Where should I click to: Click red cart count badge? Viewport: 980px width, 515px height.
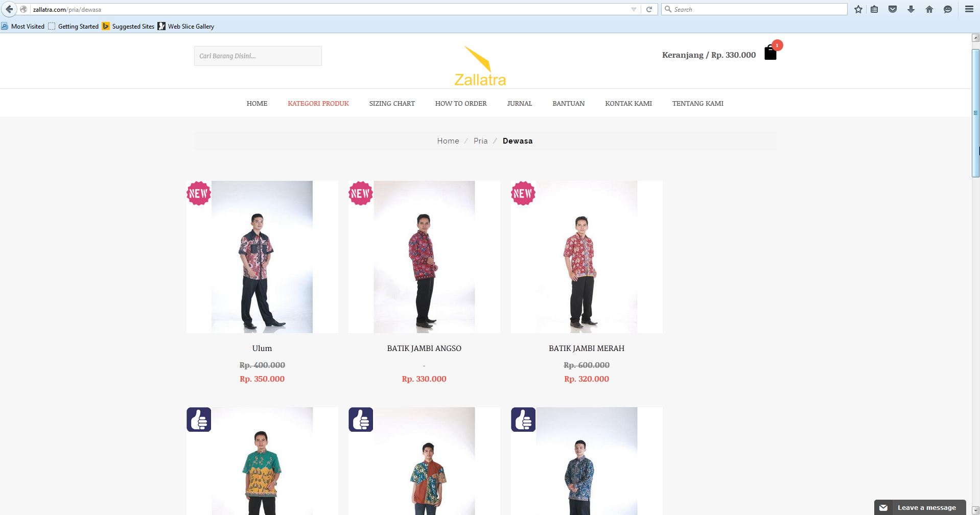click(x=777, y=45)
